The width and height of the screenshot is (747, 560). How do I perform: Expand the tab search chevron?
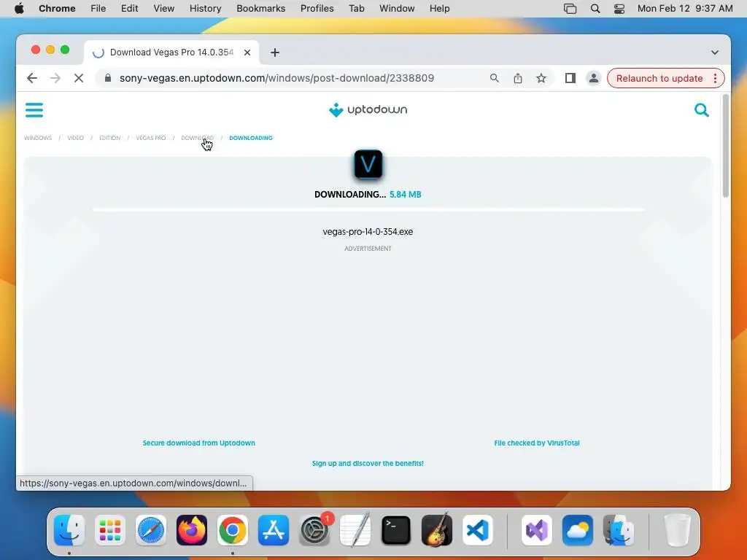click(x=715, y=52)
